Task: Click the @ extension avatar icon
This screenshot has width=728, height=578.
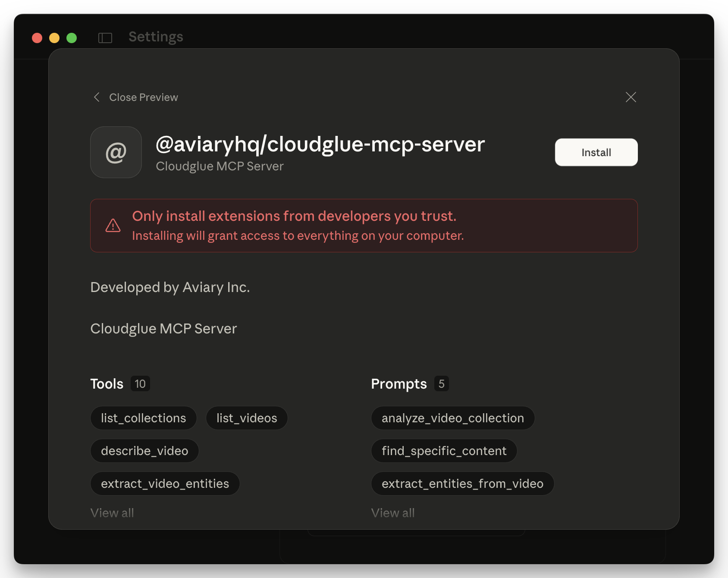Action: [x=116, y=152]
